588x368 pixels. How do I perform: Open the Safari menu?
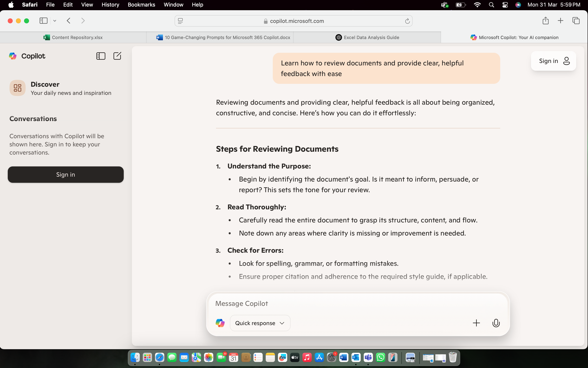click(30, 5)
